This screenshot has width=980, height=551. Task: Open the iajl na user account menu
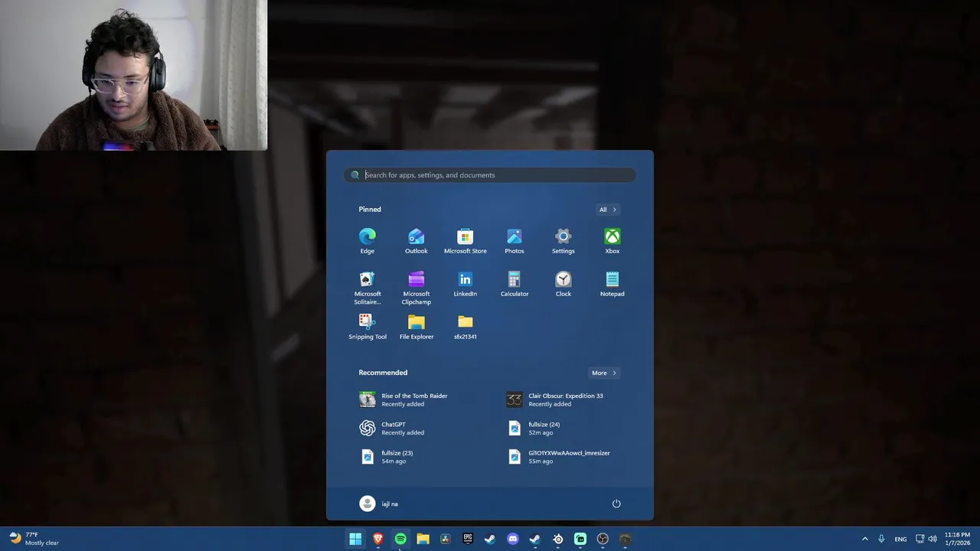click(379, 504)
